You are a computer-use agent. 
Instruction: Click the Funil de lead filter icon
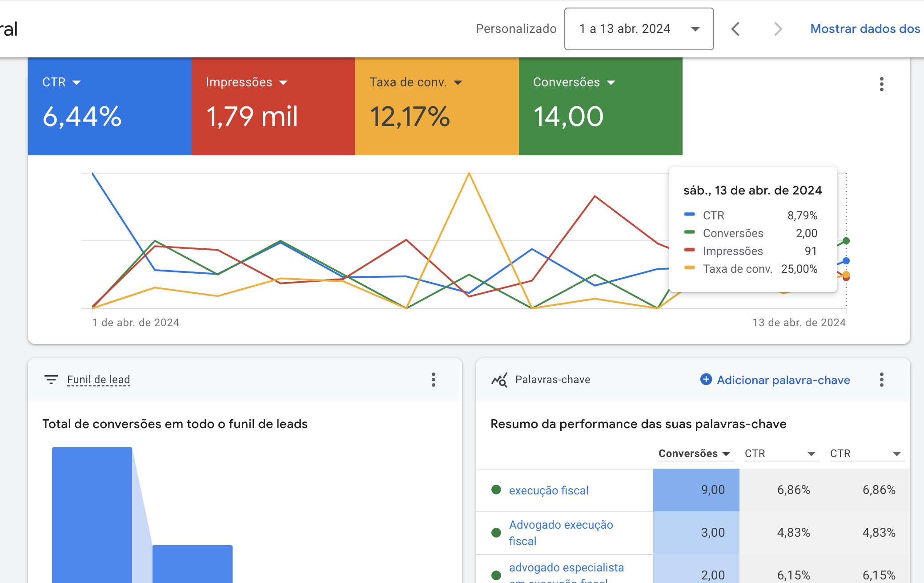[51, 380]
